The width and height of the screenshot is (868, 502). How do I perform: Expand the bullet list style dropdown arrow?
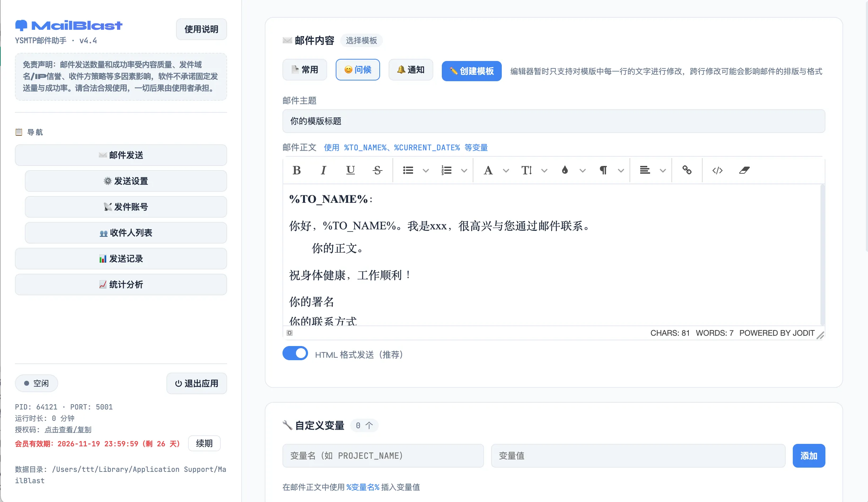click(x=426, y=171)
